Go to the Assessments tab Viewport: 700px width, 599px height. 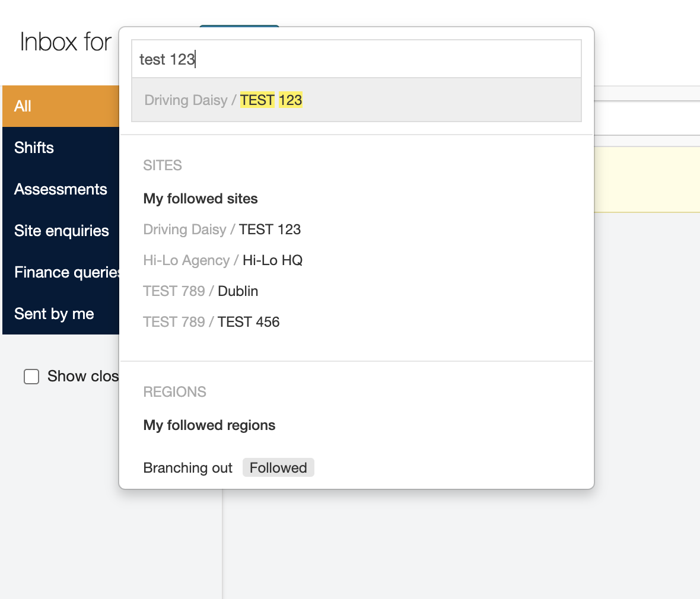pos(61,189)
